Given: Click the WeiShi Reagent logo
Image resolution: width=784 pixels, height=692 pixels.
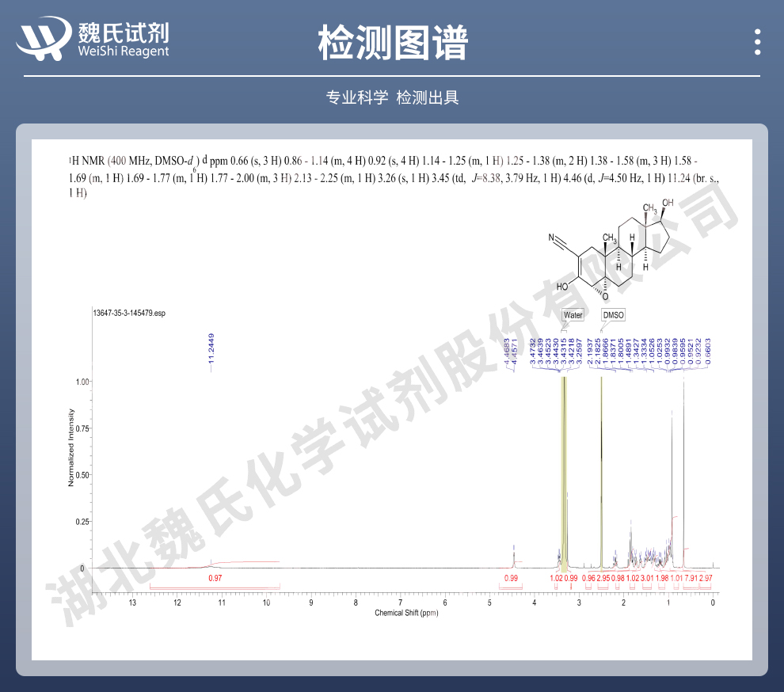Looking at the screenshot, I should [93, 39].
